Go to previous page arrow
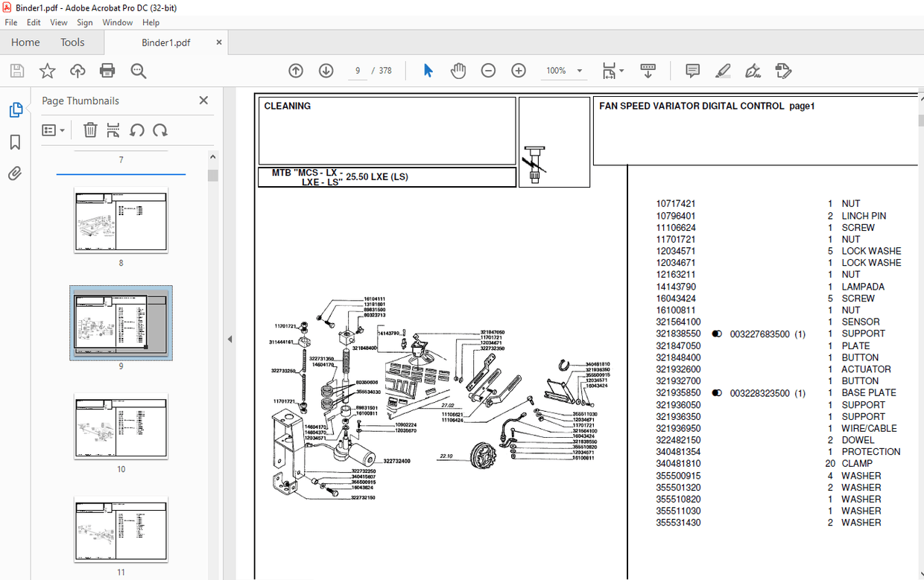 tap(296, 71)
